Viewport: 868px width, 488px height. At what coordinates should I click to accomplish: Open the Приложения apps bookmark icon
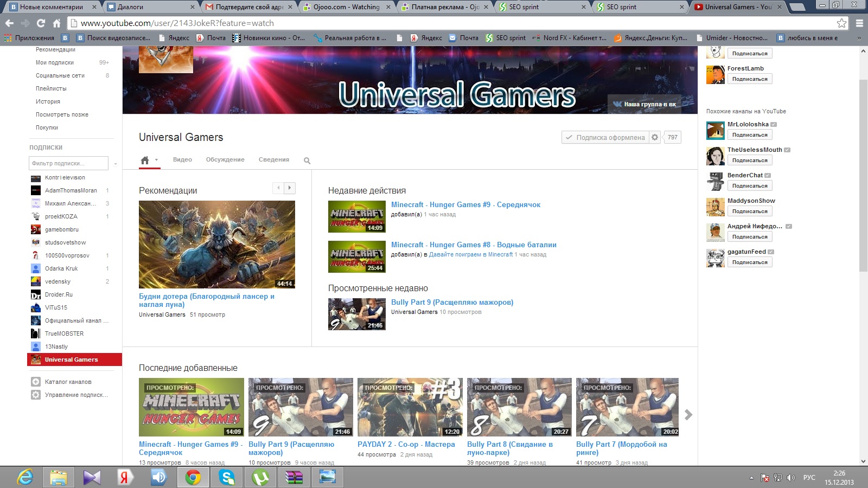point(8,38)
